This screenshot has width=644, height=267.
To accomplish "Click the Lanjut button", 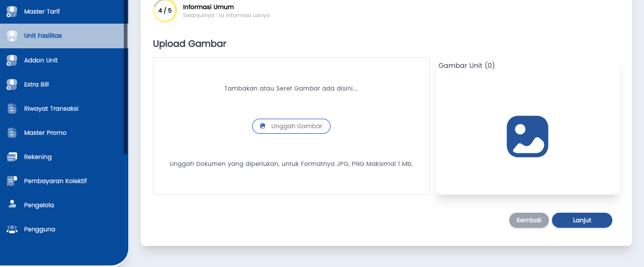I will (x=582, y=220).
